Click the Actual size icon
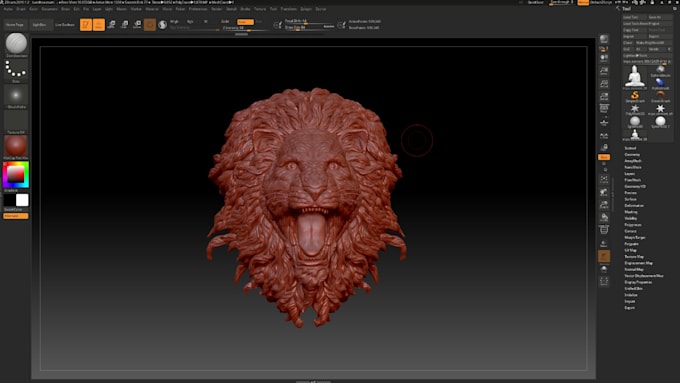The image size is (680, 383). point(604,83)
